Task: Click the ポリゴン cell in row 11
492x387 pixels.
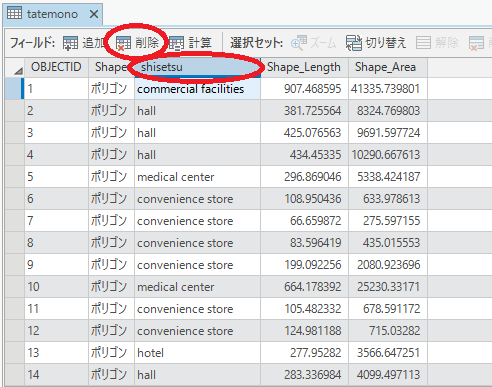Action: click(111, 309)
